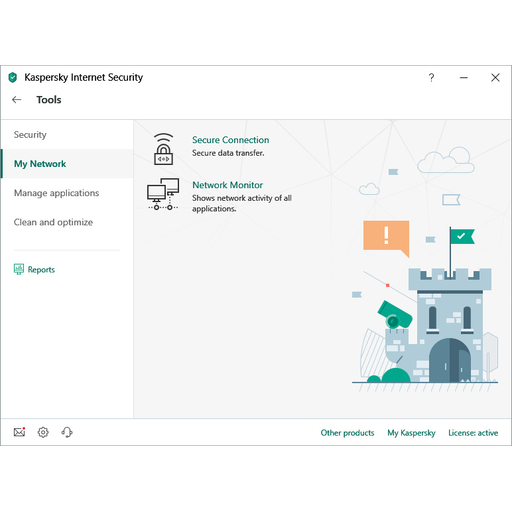Image resolution: width=512 pixels, height=512 pixels.
Task: Open the Other products link
Action: click(347, 433)
